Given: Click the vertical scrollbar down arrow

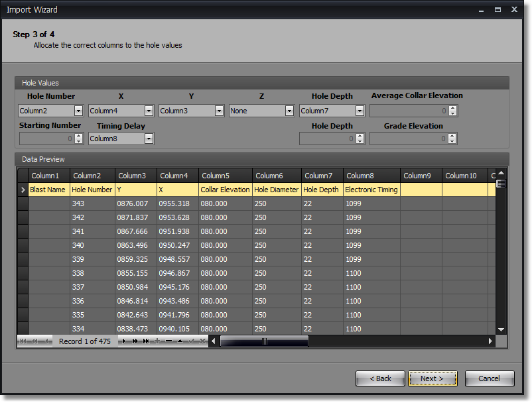Looking at the screenshot, I should pyautogui.click(x=501, y=329).
